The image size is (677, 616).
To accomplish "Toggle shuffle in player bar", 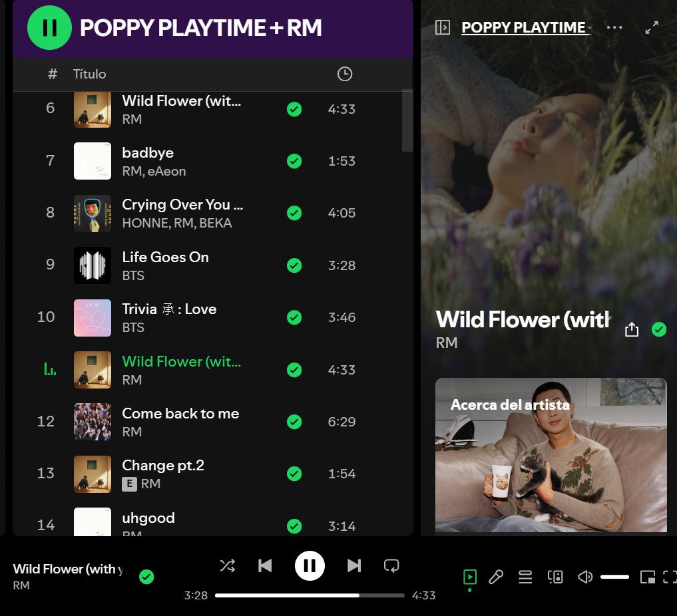I will [x=228, y=565].
